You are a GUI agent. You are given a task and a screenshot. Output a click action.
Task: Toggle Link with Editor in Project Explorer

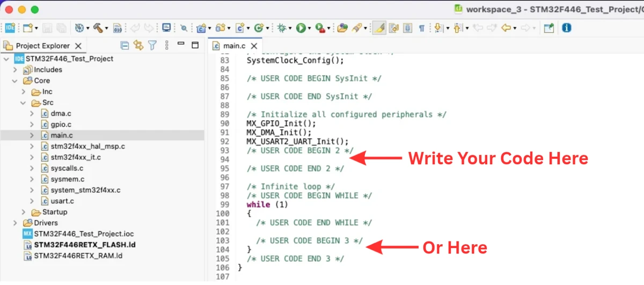(138, 46)
